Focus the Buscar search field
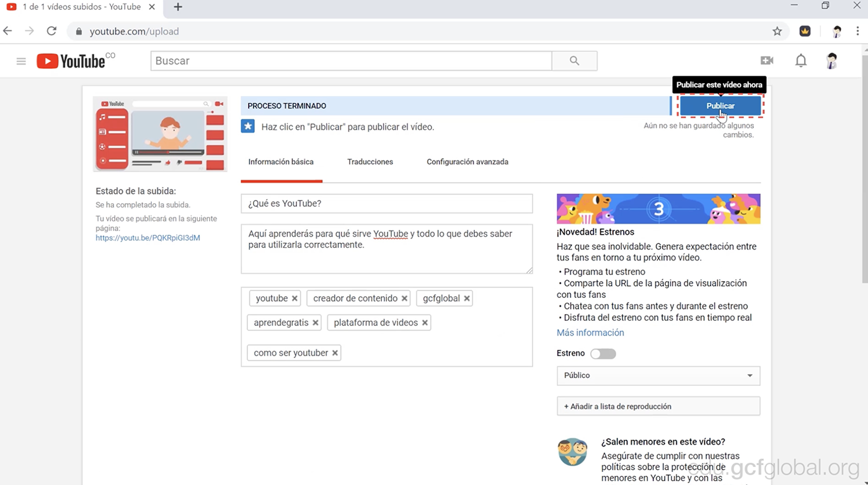The width and height of the screenshot is (868, 485). pos(351,61)
